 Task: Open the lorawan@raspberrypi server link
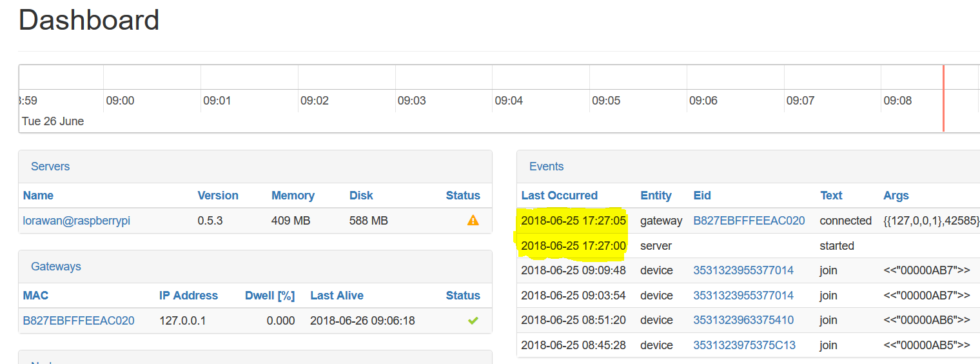(x=77, y=221)
